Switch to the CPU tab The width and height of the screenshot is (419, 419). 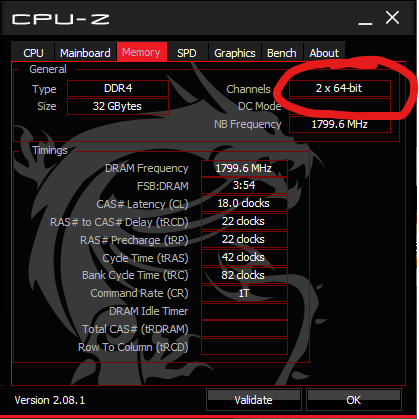tap(33, 52)
